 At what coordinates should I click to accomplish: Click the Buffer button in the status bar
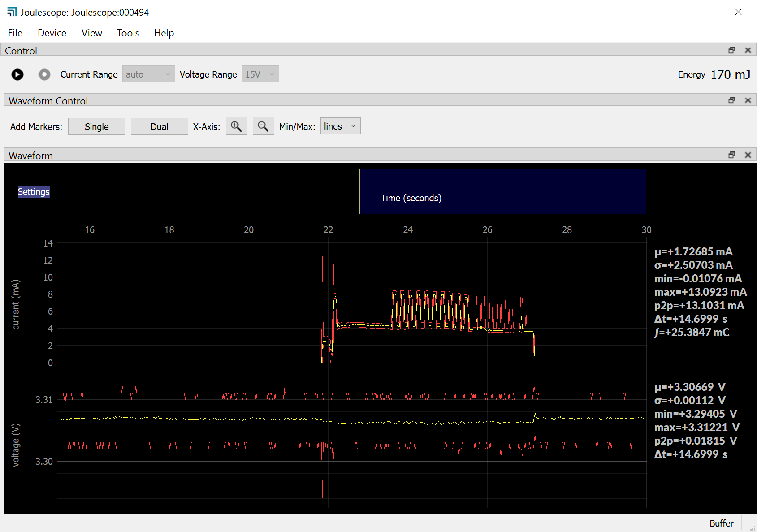coord(721,523)
